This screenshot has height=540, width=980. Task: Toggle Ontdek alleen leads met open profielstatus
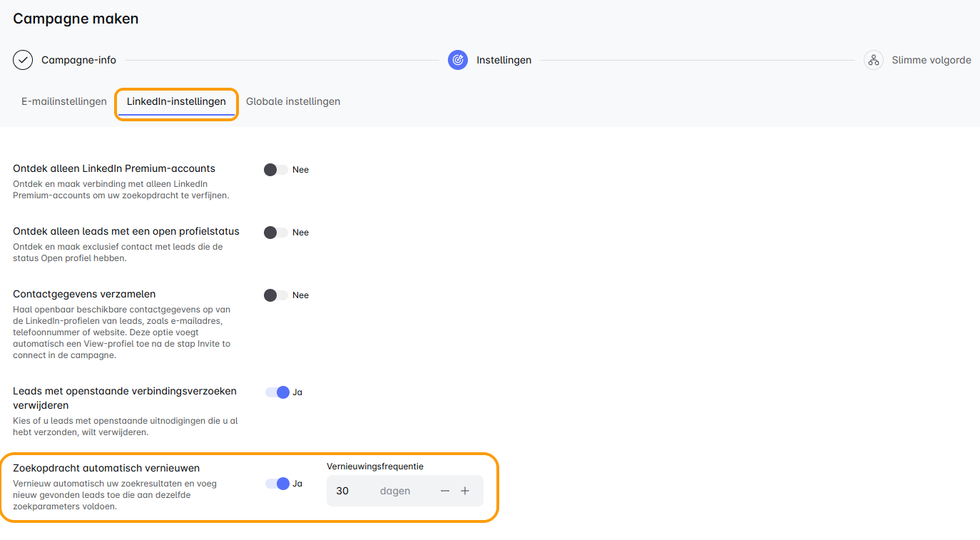point(275,233)
